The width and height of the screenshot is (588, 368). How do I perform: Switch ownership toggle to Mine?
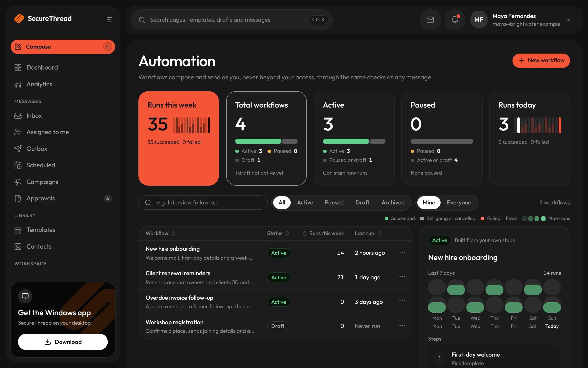click(429, 202)
